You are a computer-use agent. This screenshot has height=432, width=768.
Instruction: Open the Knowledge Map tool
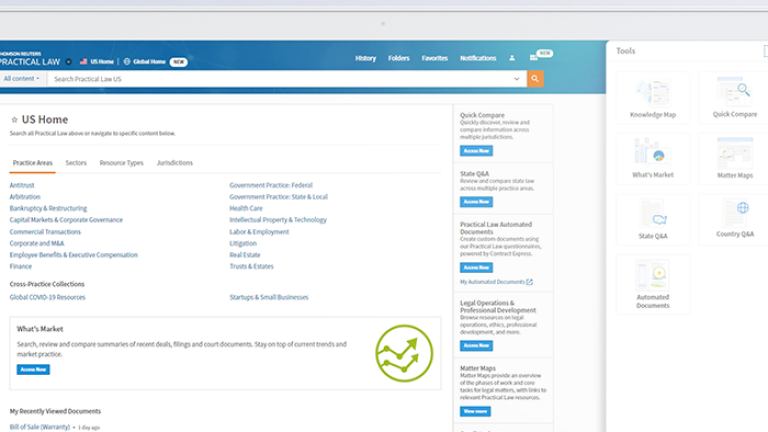[x=652, y=98]
